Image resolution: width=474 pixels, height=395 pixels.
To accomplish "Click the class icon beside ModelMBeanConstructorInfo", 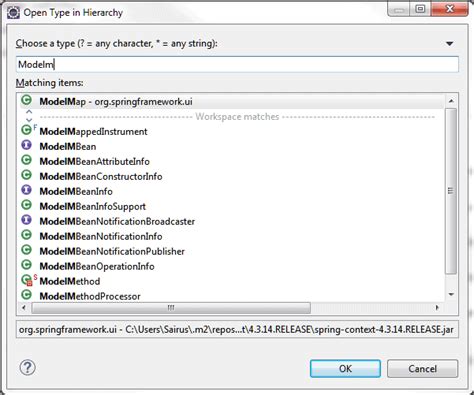I will [26, 175].
